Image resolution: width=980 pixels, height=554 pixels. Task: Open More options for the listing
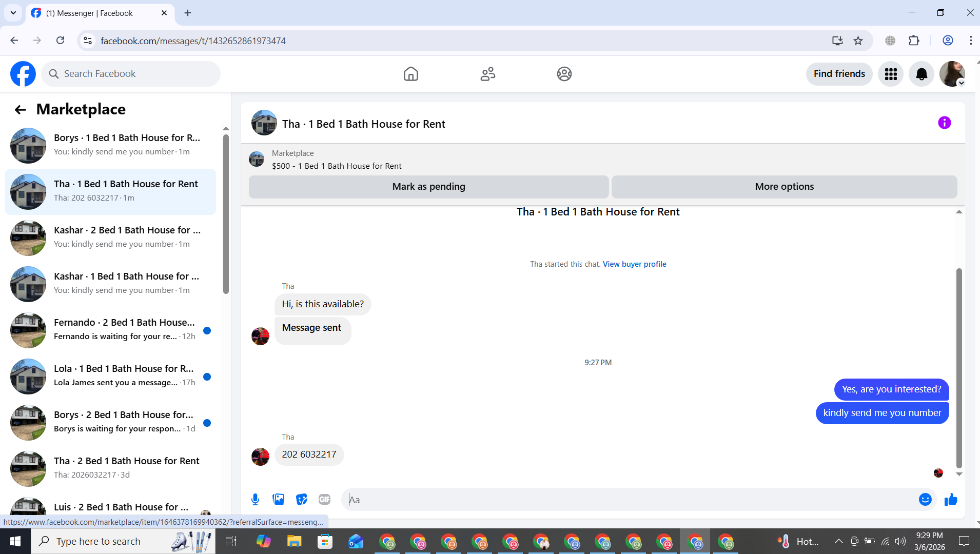[x=784, y=187]
